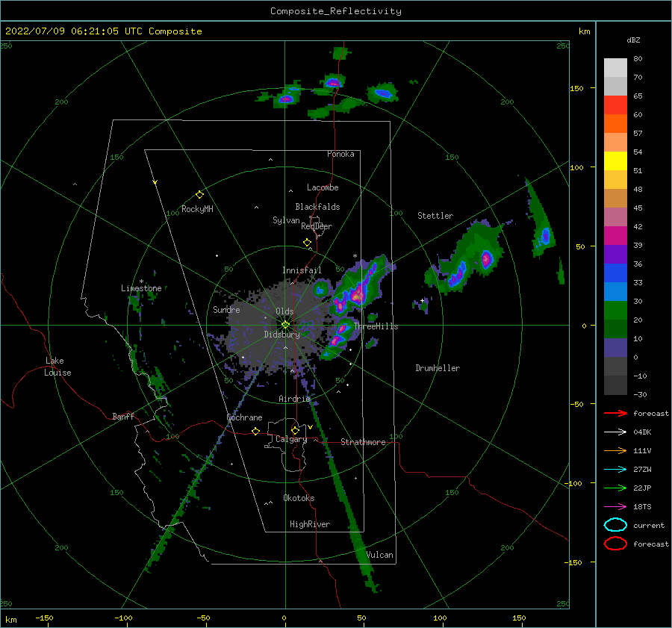Select the green 22JP arrow icon

pos(615,488)
